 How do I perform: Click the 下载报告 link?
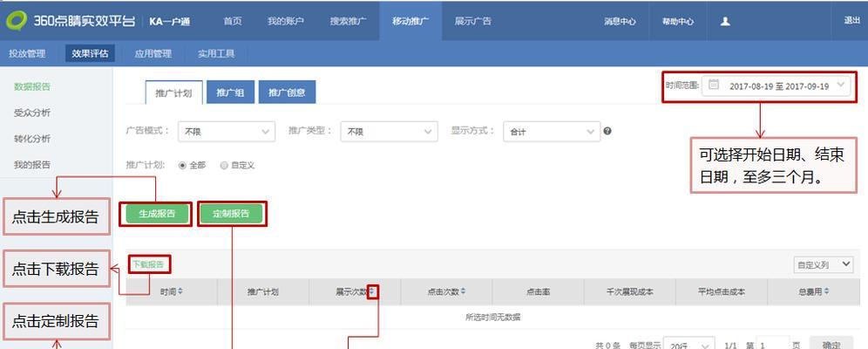pos(148,264)
